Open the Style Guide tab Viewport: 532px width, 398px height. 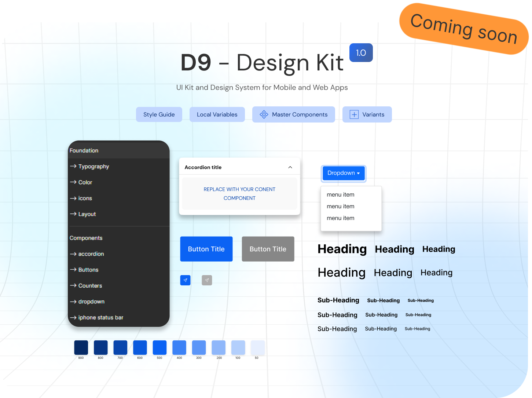coord(159,114)
